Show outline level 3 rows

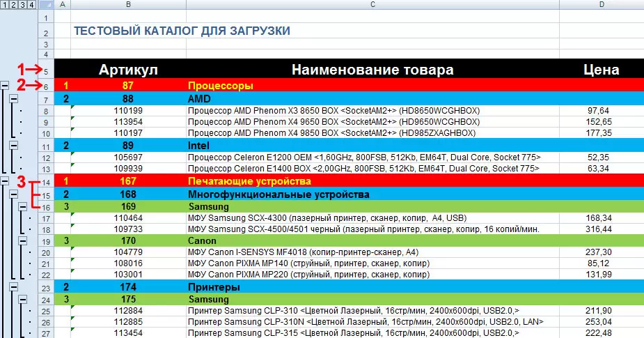23,6
